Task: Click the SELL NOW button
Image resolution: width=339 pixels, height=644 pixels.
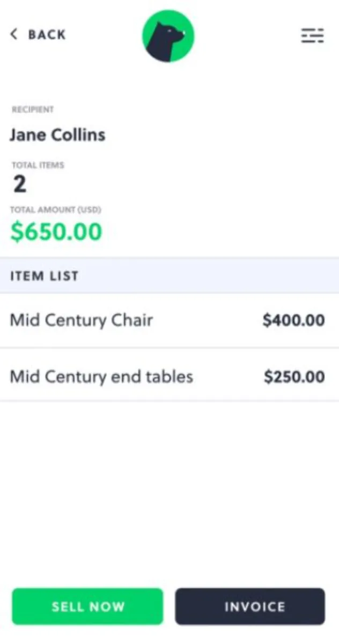Action: tap(87, 606)
